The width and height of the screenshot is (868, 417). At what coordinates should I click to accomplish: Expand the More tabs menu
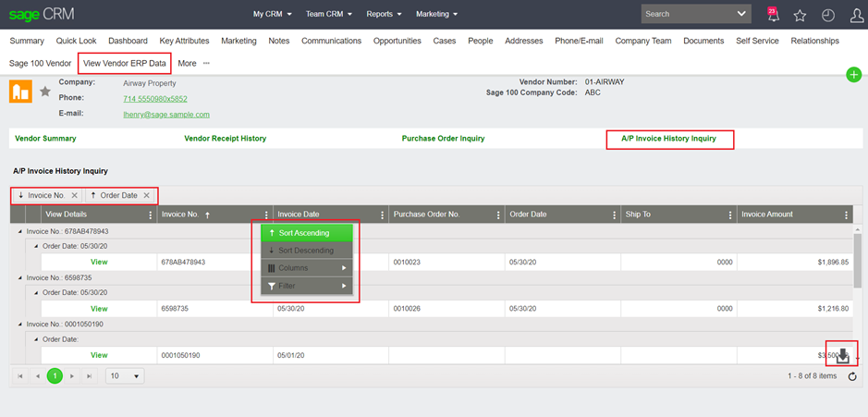(x=194, y=63)
